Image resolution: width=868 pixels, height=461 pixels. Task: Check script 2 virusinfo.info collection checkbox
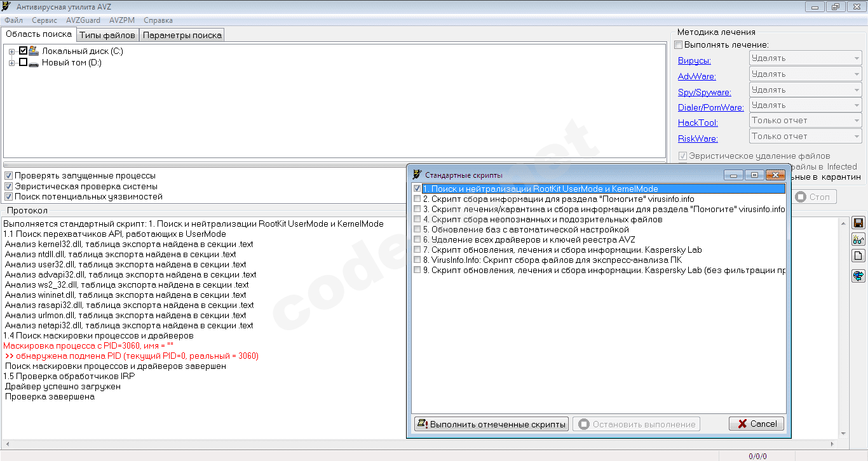click(x=417, y=199)
